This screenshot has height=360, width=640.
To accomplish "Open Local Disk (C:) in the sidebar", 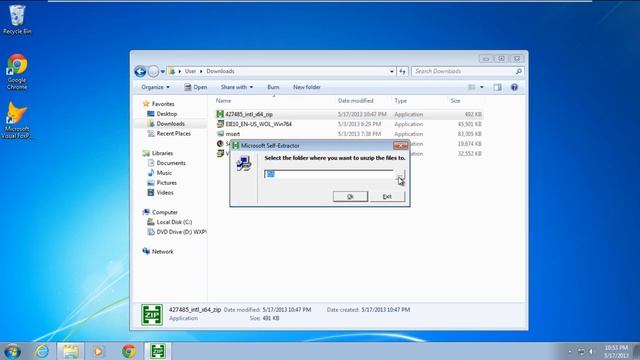I will [x=169, y=222].
